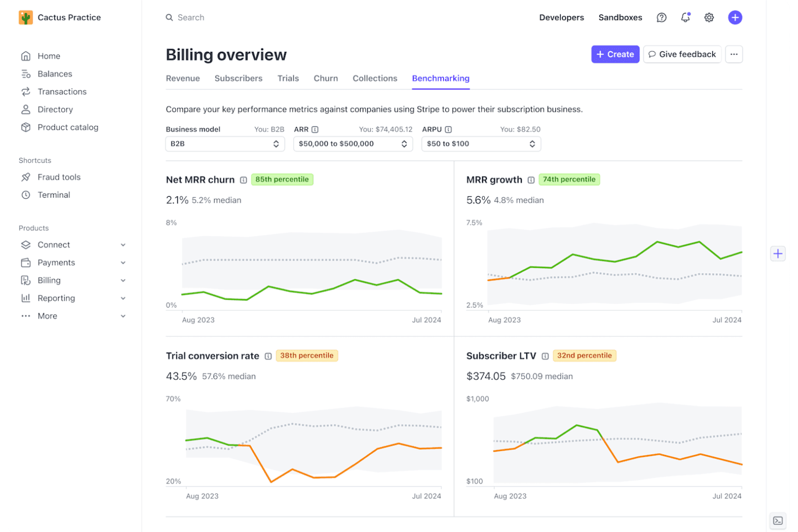This screenshot has width=798, height=532.
Task: Open the terminal console icon at bottom right
Action: pos(778,521)
